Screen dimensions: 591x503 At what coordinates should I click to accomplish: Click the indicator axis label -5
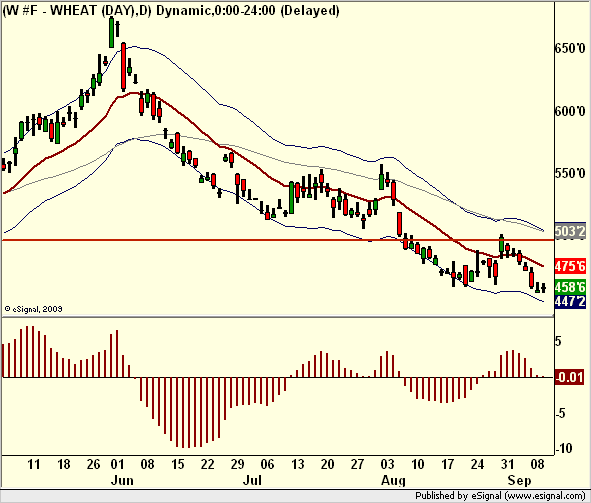(561, 413)
